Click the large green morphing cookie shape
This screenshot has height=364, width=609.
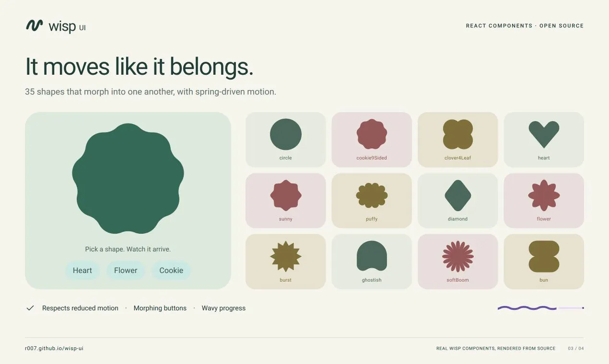(128, 179)
